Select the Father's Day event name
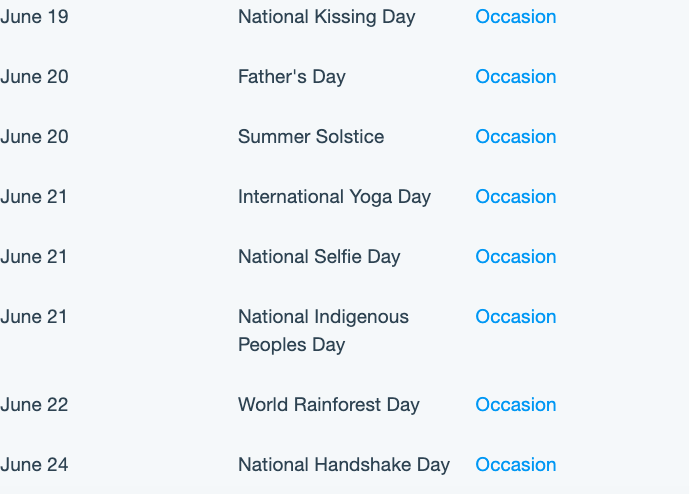Screen dimensions: 690x494 click(x=292, y=77)
